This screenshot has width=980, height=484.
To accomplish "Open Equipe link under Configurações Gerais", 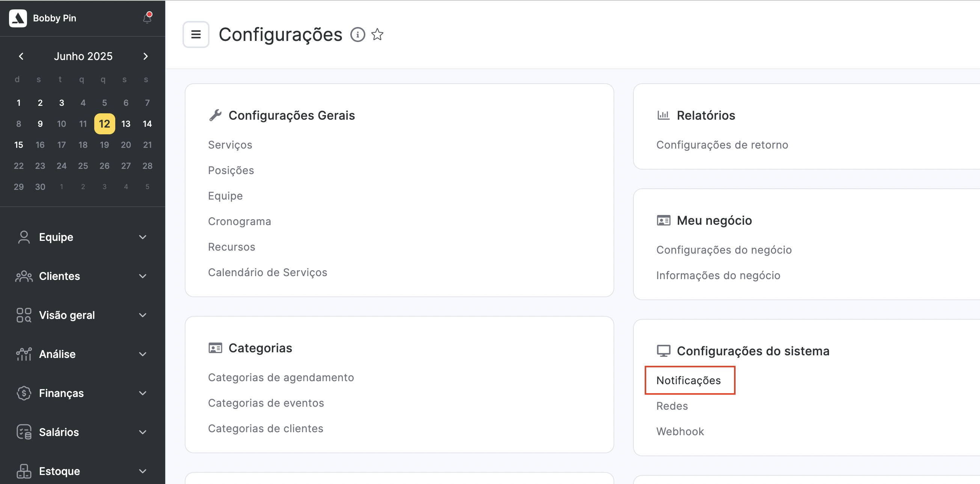I will (x=225, y=196).
